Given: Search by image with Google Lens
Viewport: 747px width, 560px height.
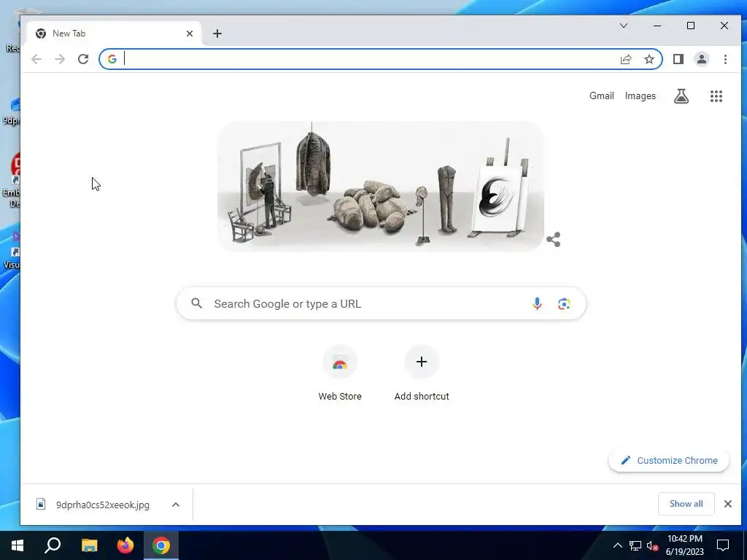Looking at the screenshot, I should [564, 303].
